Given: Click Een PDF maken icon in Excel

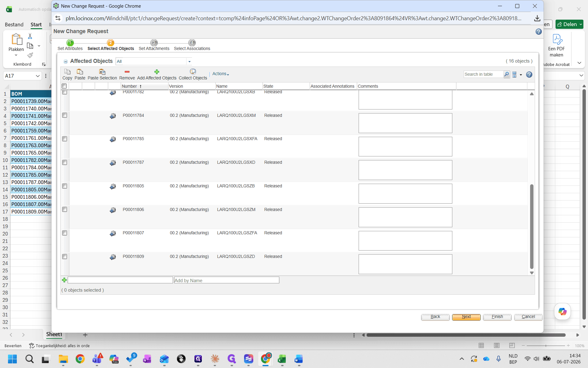Looking at the screenshot, I should pyautogui.click(x=557, y=39).
